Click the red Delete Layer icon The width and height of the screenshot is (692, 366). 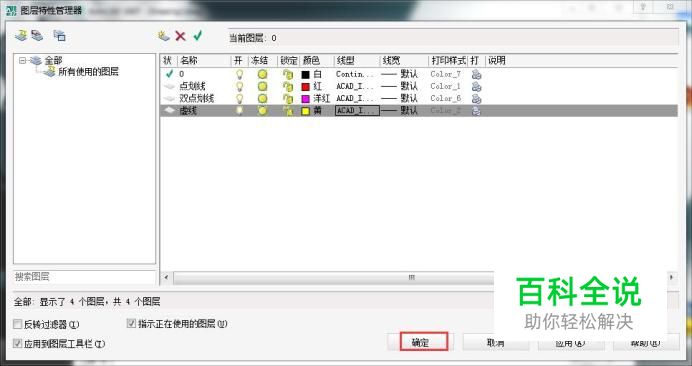point(180,36)
